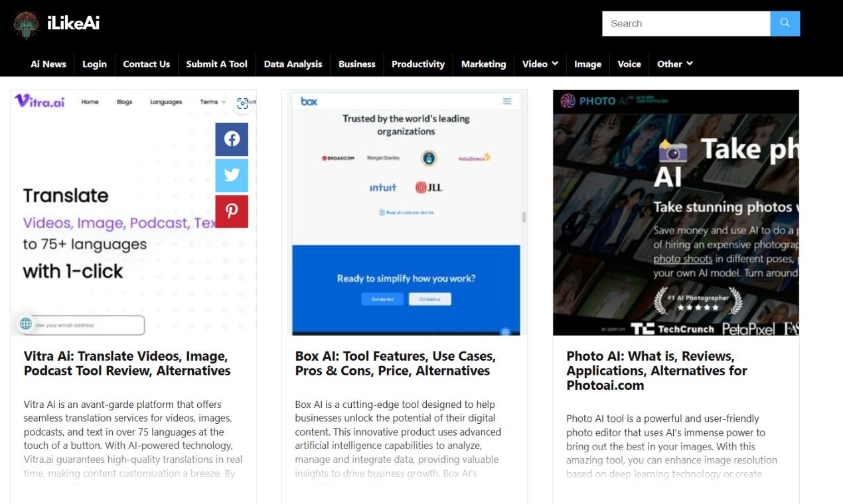The image size is (843, 504).
Task: Share via the Twitter bird icon
Action: (x=232, y=175)
